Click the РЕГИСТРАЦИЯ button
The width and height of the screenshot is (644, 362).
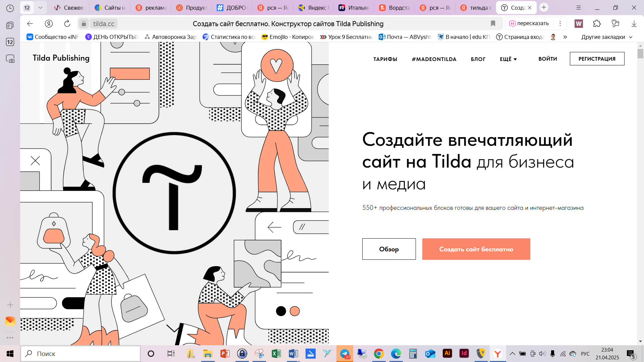pyautogui.click(x=597, y=59)
